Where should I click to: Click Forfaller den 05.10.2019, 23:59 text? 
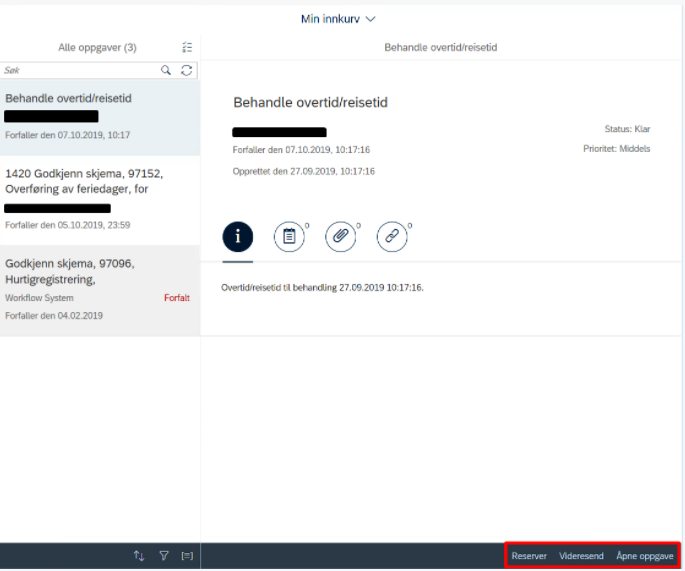click(68, 225)
